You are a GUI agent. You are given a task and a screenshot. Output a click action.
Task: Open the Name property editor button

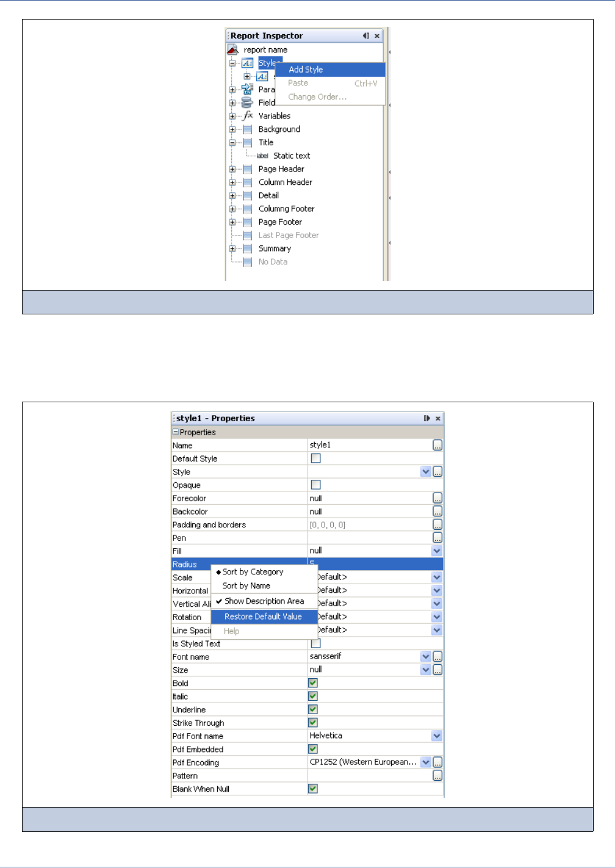click(x=437, y=446)
